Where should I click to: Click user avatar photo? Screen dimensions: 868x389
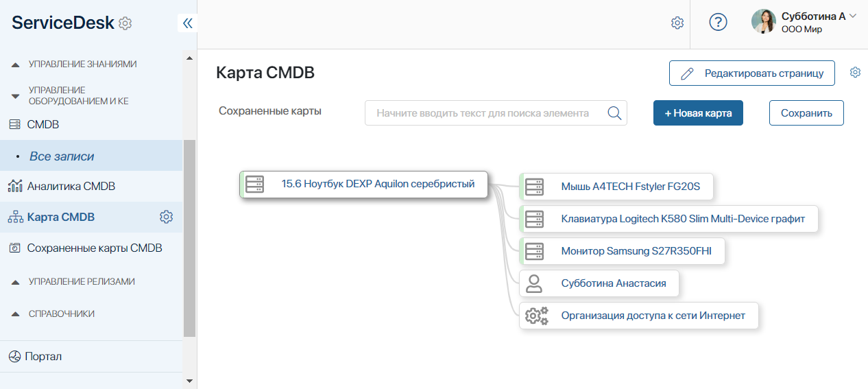[x=764, y=22]
